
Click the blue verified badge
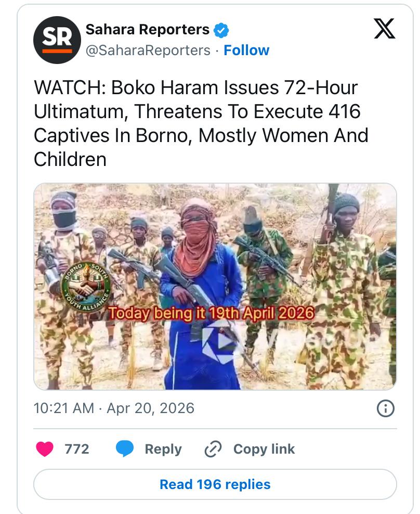222,30
